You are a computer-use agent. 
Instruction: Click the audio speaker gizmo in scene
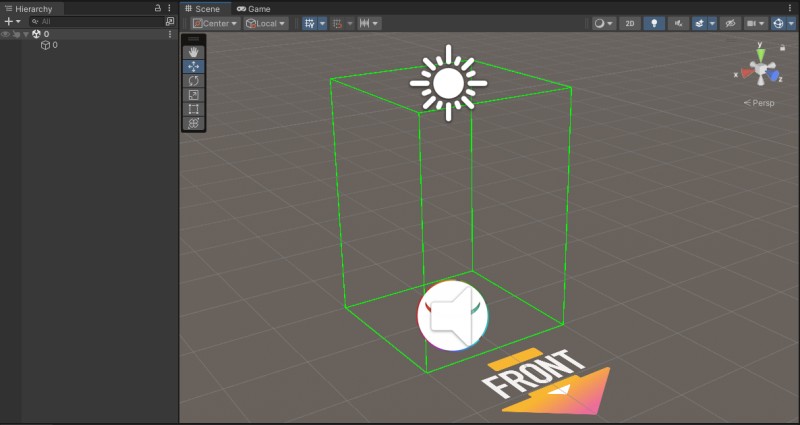452,316
